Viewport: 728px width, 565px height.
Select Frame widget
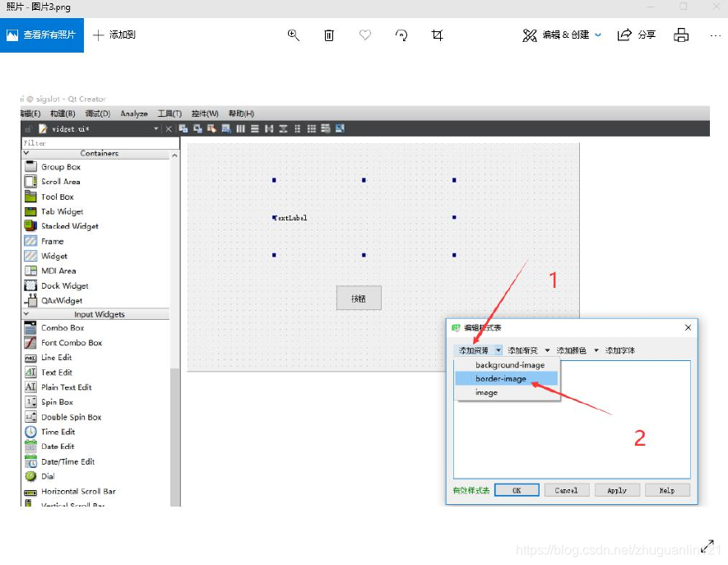pyautogui.click(x=52, y=241)
